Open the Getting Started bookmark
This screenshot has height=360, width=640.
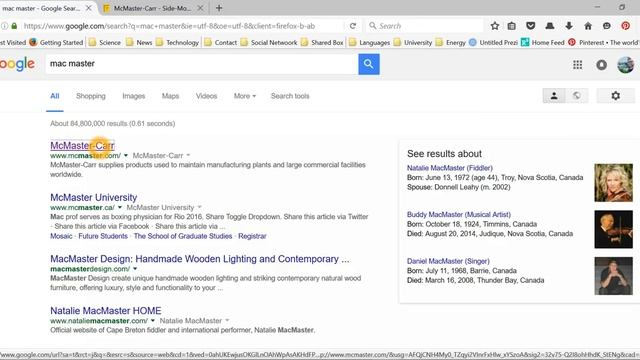click(56, 42)
